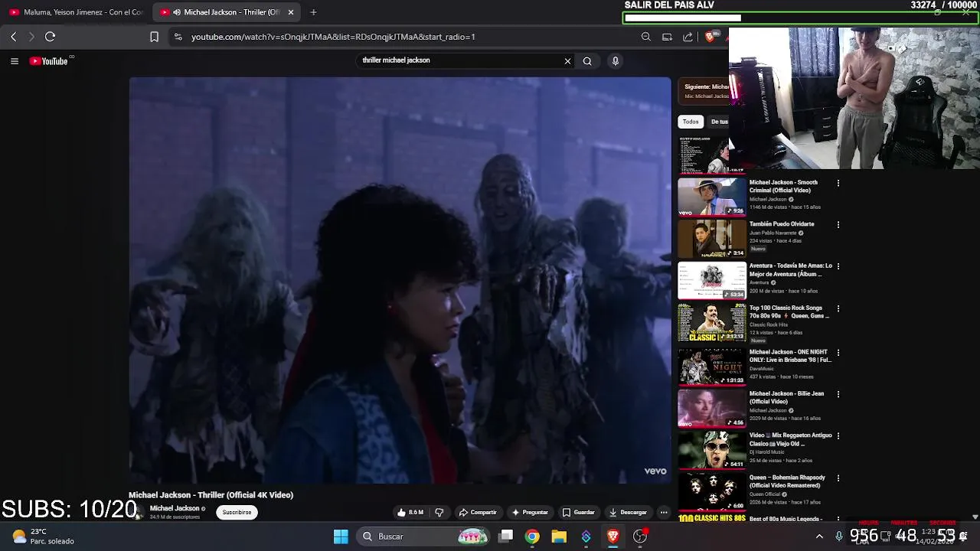
Task: Run search with the magnifier button
Action: 587,61
